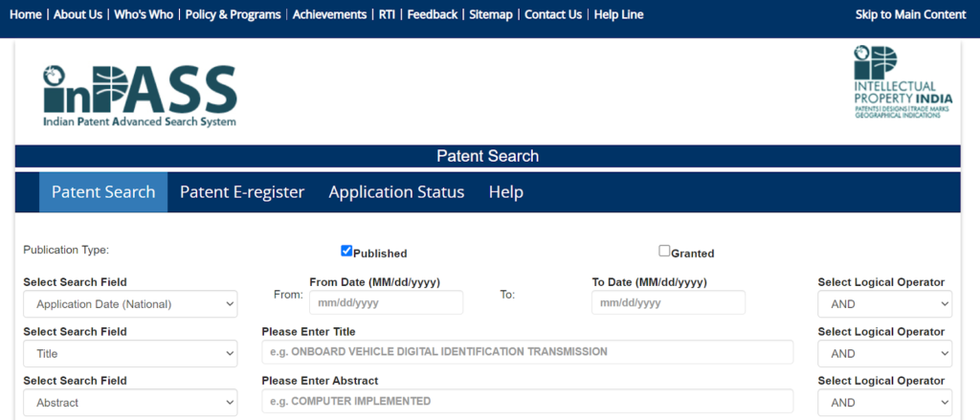The image size is (980, 420).
Task: Open the Application Date (National) dropdown
Action: (130, 304)
